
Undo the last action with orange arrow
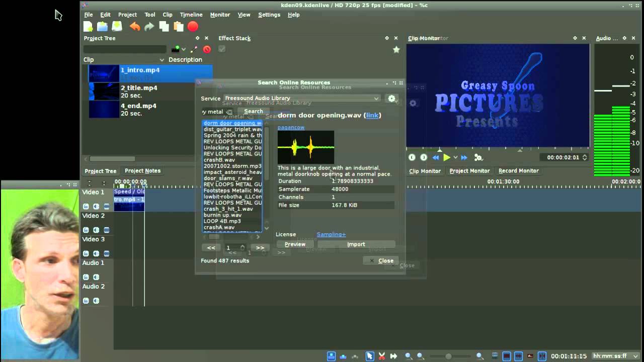click(x=135, y=27)
